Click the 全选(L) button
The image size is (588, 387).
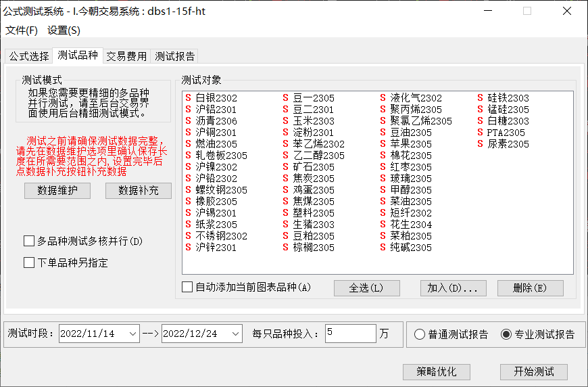pyautogui.click(x=367, y=288)
